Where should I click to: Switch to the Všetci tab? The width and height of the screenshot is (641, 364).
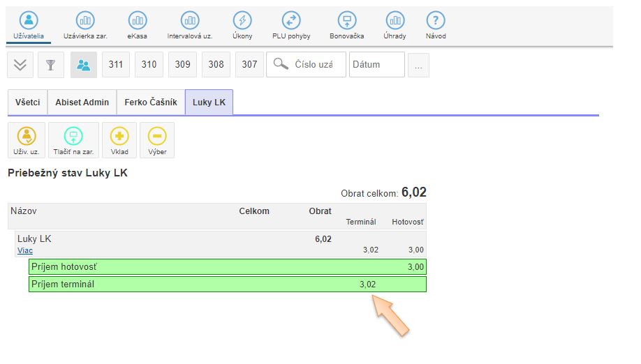(x=27, y=103)
